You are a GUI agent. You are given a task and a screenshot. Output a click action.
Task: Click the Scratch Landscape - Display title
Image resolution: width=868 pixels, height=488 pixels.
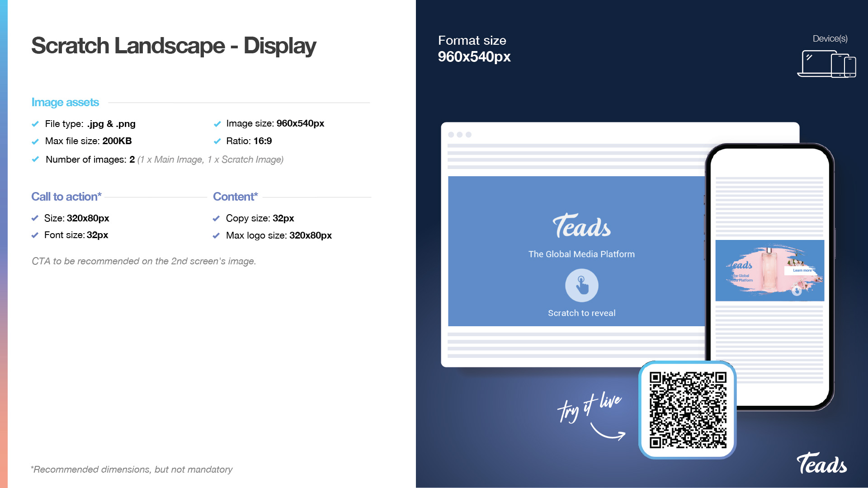coord(174,46)
